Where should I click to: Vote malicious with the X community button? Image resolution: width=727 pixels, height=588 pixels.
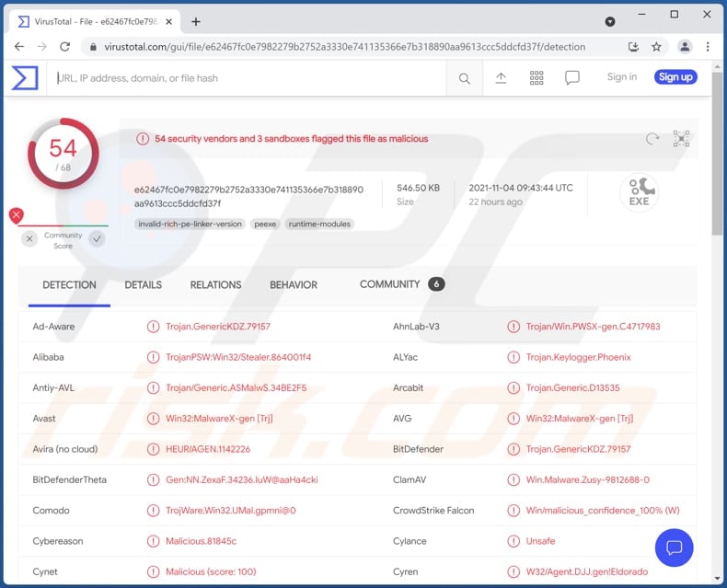(29, 239)
